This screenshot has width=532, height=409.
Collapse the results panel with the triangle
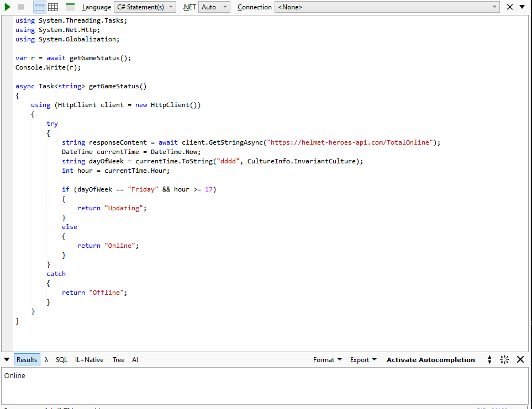7,359
